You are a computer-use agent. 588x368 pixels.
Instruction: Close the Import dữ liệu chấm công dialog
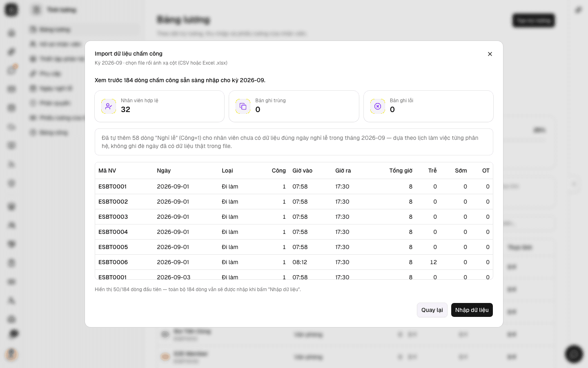[x=490, y=54]
